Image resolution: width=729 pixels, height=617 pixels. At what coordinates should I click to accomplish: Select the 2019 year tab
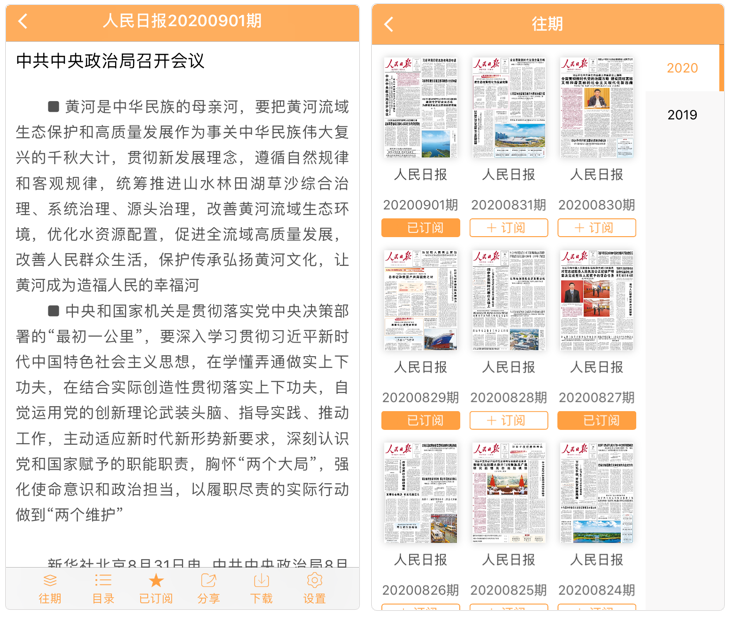(682, 115)
